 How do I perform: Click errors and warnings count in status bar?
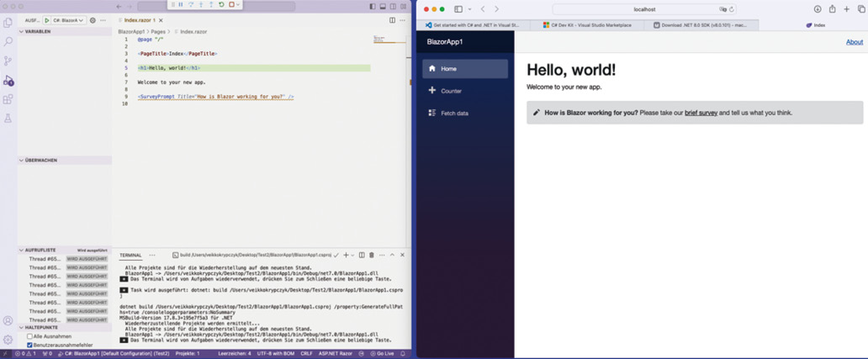coord(25,353)
